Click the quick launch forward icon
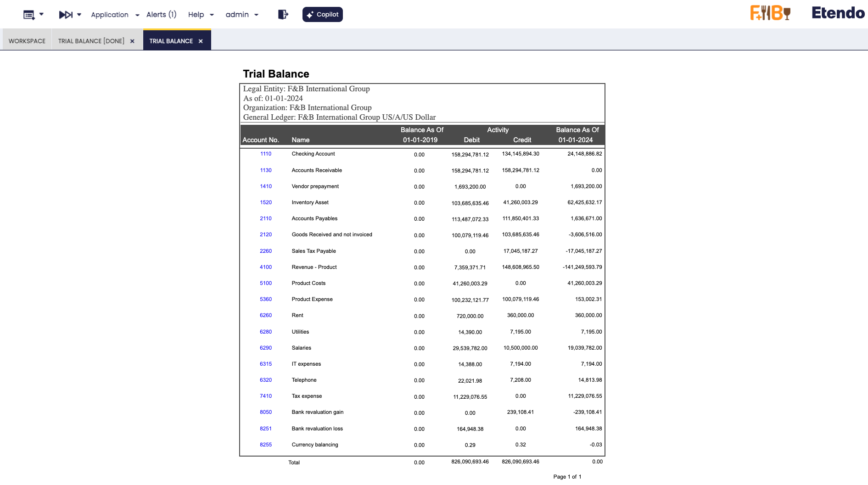The width and height of the screenshot is (868, 485). [x=66, y=15]
